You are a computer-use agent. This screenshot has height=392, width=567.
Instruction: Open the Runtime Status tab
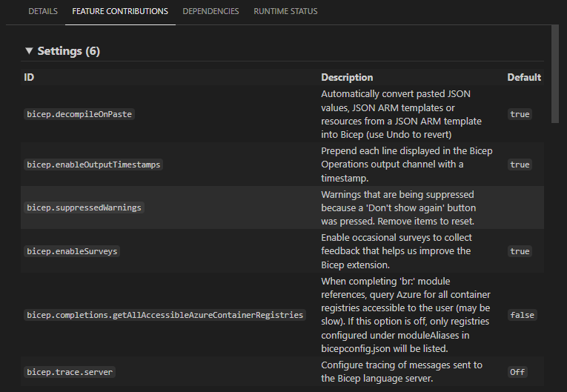click(285, 12)
